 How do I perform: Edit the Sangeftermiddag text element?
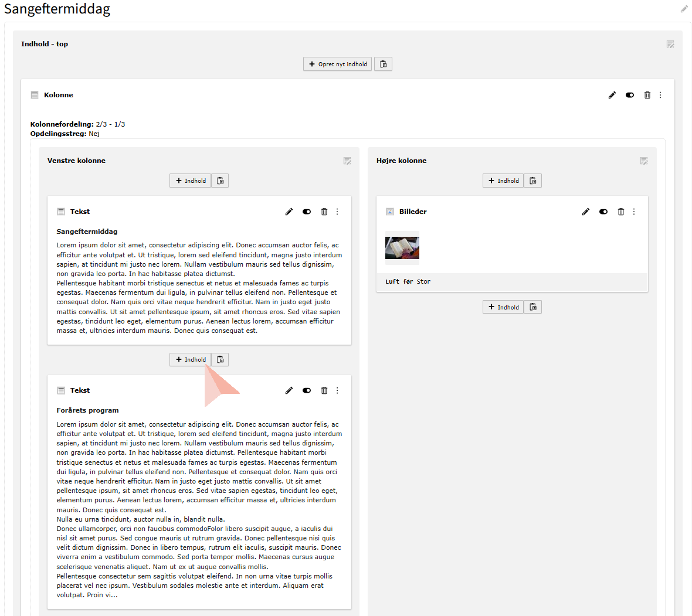pyautogui.click(x=289, y=212)
